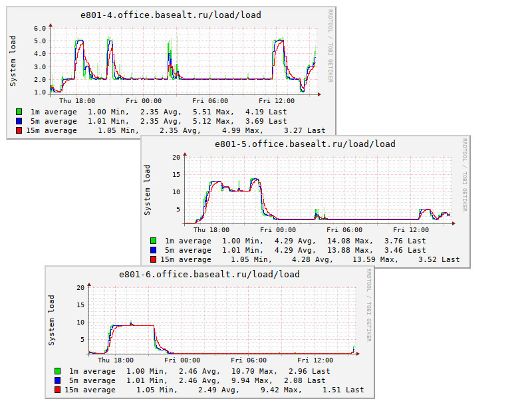Click green 1m average swatch in e801-4 legend
The width and height of the screenshot is (532, 399).
click(19, 112)
